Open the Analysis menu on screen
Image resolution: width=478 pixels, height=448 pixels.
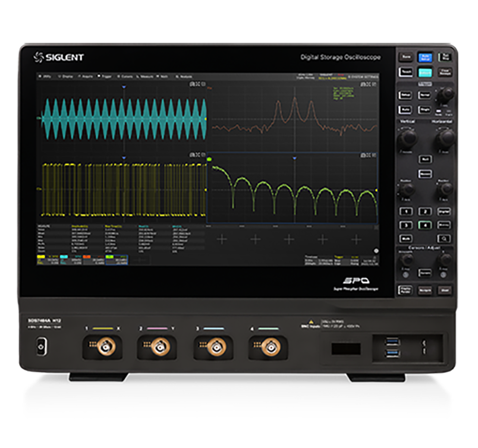(184, 76)
